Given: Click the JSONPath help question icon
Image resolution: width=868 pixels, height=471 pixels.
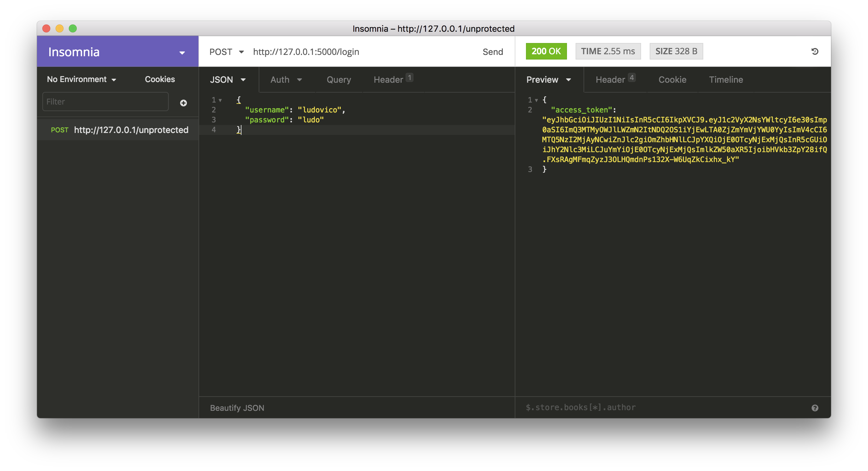Looking at the screenshot, I should point(815,408).
